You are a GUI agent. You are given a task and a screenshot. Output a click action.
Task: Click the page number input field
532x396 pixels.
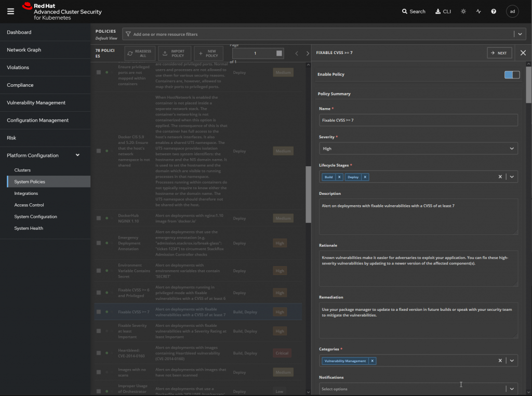click(x=258, y=54)
